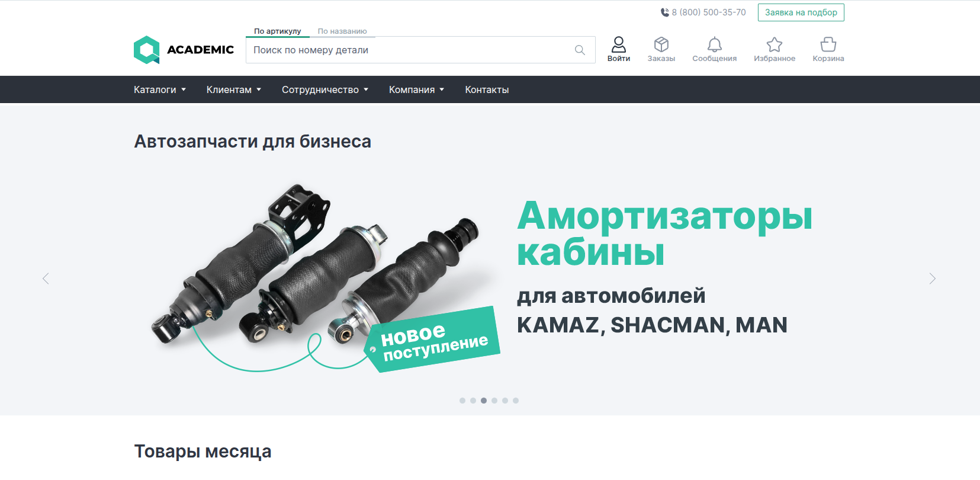
Task: Expand the Каталоги dropdown menu
Action: coord(160,89)
